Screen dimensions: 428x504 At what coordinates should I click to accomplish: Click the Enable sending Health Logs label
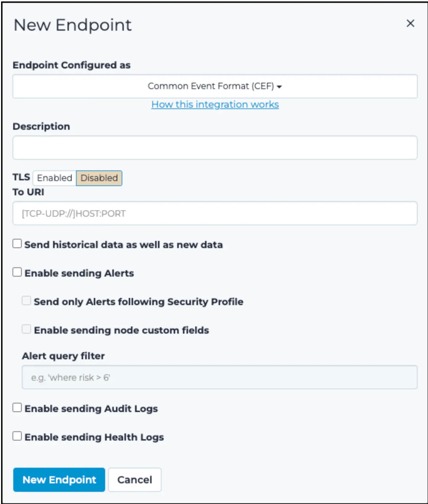coord(94,437)
